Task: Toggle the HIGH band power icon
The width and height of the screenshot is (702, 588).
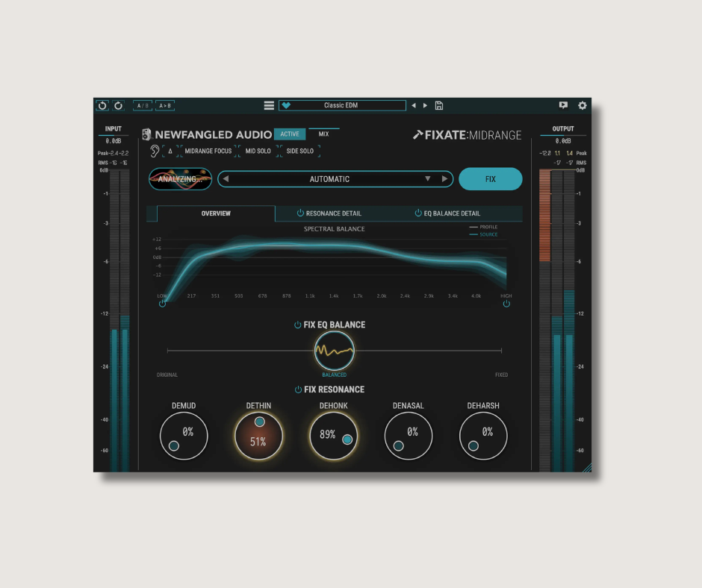Action: (506, 304)
